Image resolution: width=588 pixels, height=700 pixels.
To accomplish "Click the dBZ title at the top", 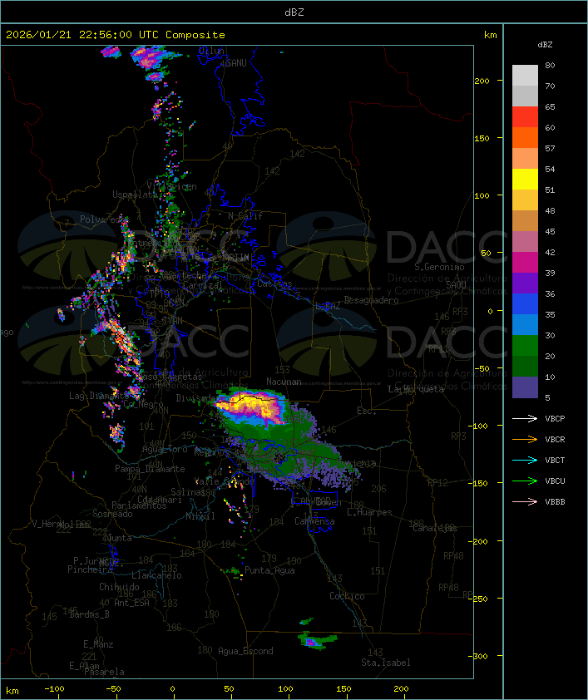I will tap(294, 12).
